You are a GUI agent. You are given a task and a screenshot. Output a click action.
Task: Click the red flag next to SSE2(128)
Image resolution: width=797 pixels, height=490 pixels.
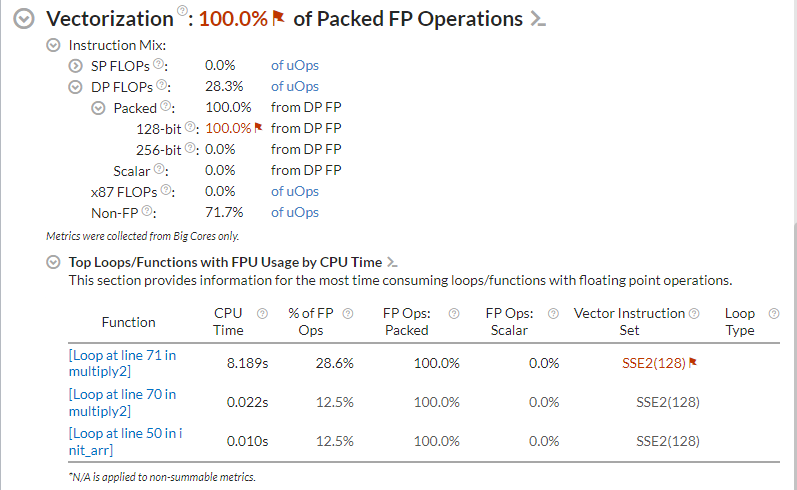tap(692, 363)
